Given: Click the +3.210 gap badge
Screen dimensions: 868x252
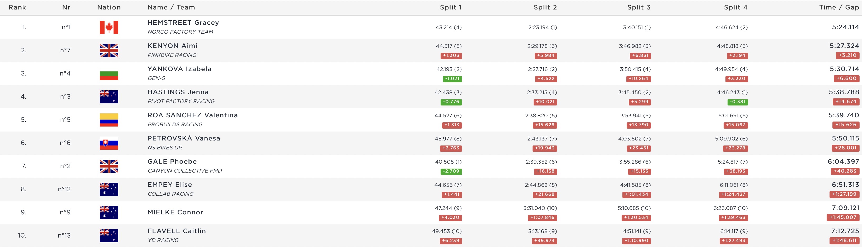Looking at the screenshot, I should click(847, 56).
